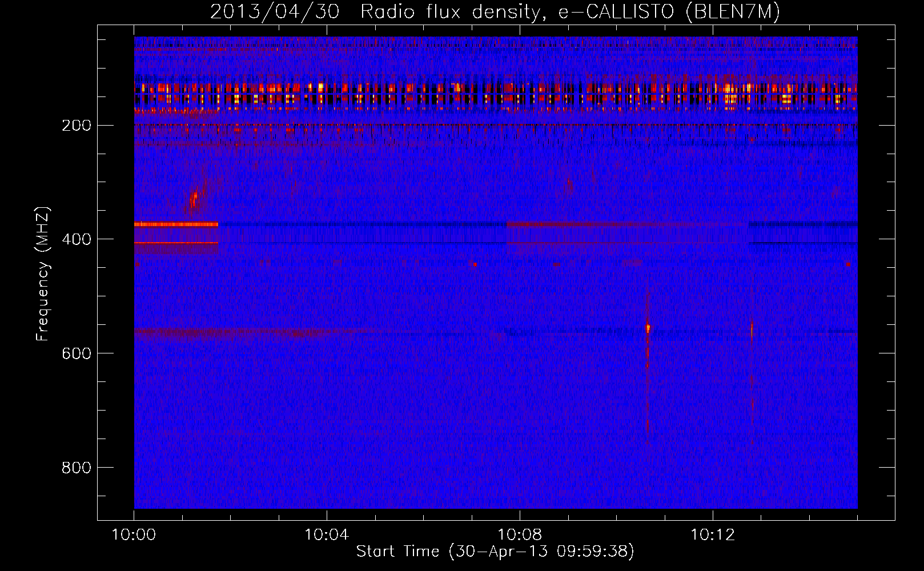Screen dimensions: 924x571
Task: Click the 10:04 time tick label
Action: (x=327, y=535)
